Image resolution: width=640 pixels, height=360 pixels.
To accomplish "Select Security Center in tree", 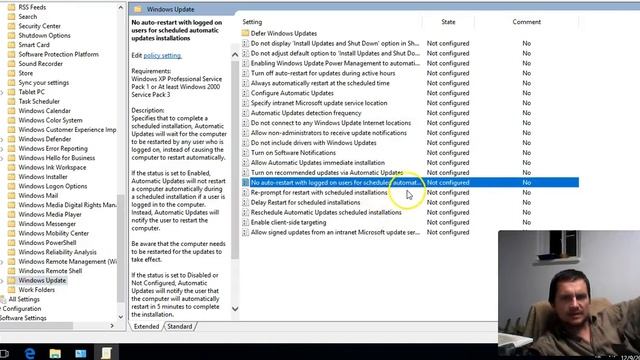I will click(x=39, y=26).
